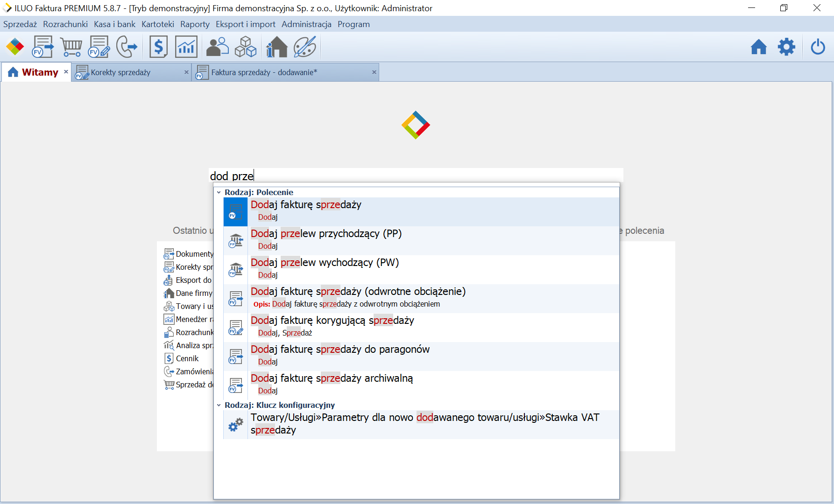Click icon beside 'Dodaj fakturę sprzedaży archiwalną'
The image size is (834, 504).
click(236, 386)
